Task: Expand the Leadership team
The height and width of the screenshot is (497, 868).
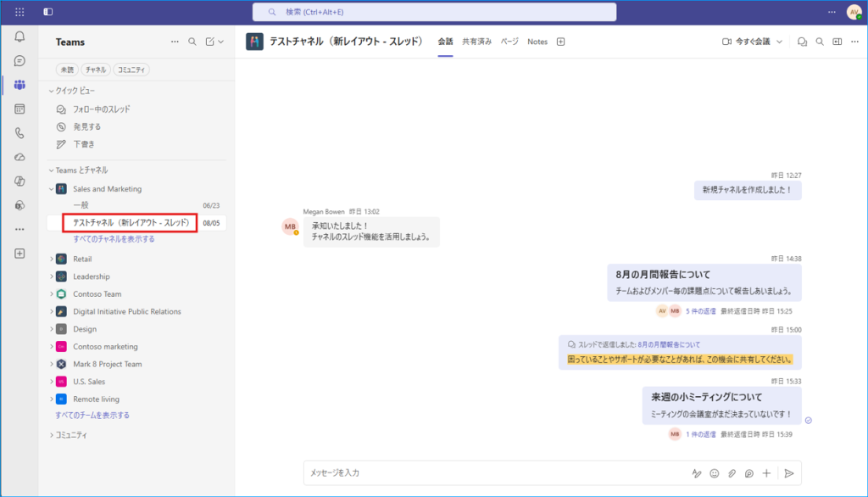Action: [52, 276]
